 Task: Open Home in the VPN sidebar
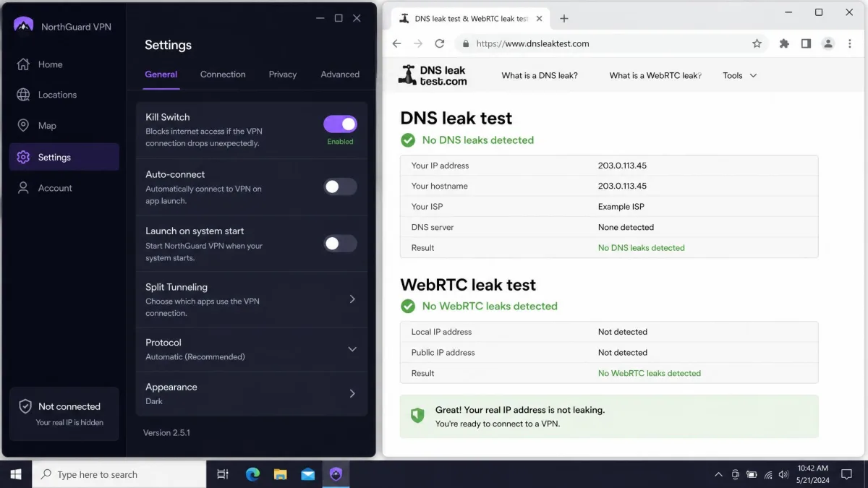click(64, 64)
